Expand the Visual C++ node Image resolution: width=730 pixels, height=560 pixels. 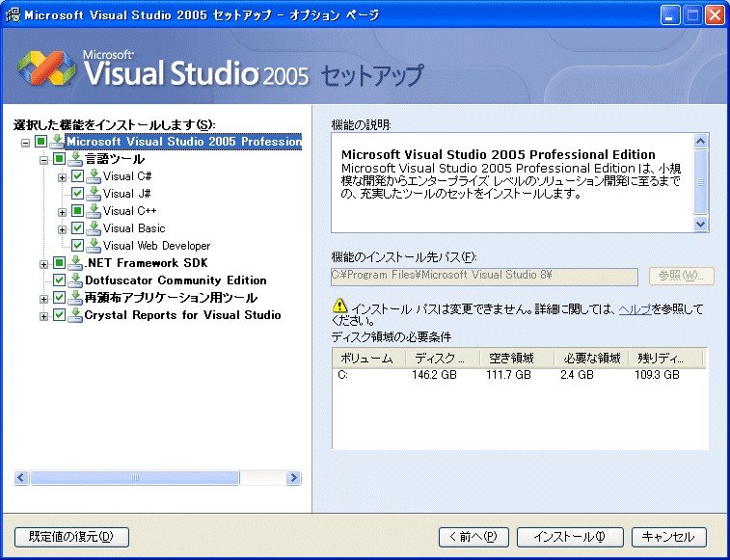tap(62, 213)
